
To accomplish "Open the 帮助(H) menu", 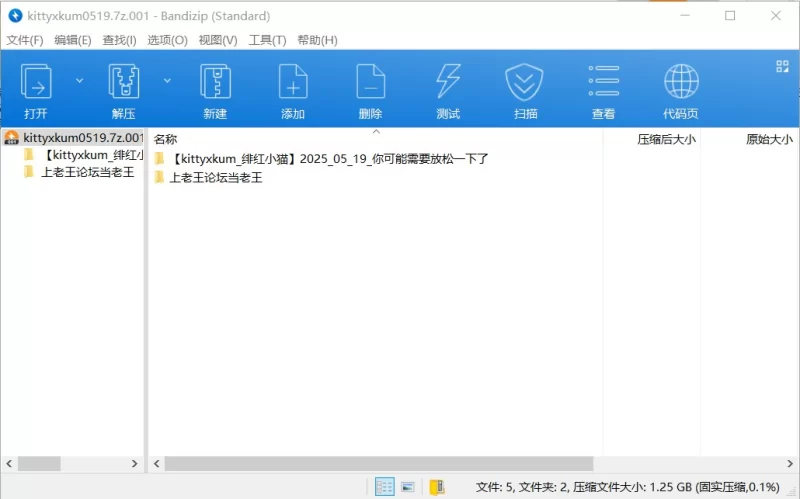I will (317, 40).
